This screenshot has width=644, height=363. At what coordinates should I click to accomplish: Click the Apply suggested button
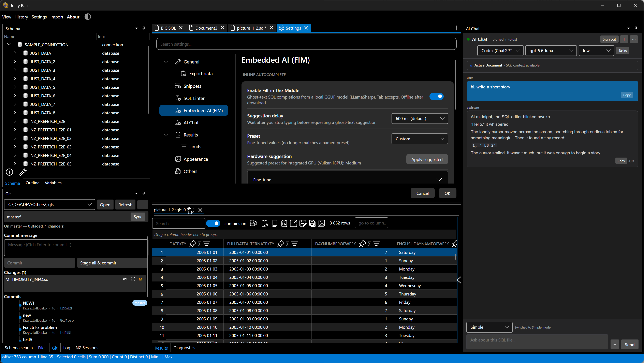427,159
